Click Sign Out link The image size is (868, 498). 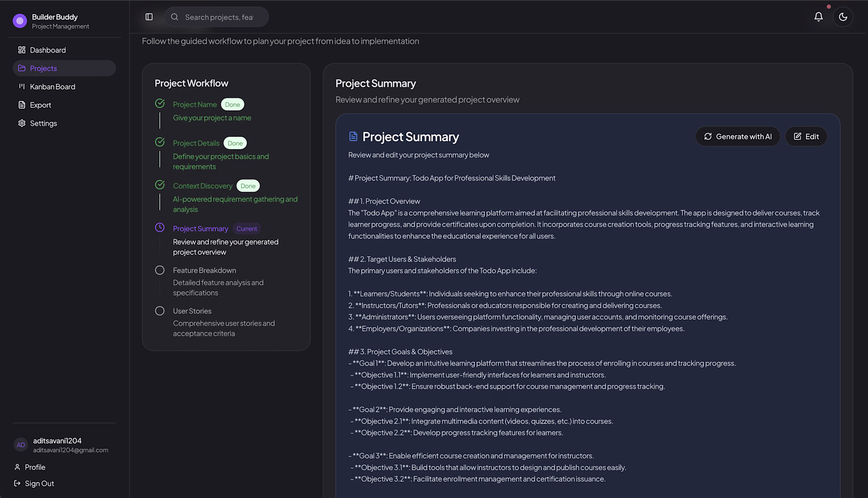[39, 483]
